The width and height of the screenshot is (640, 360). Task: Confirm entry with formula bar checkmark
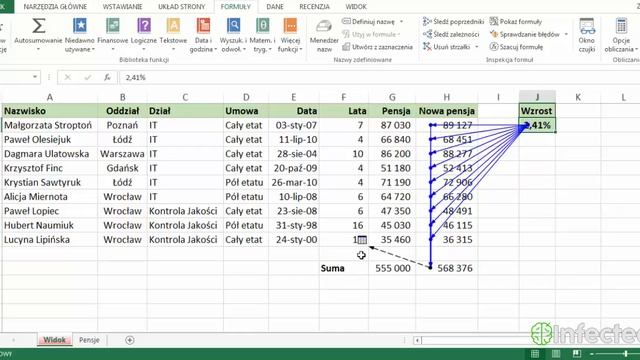tap(87, 77)
